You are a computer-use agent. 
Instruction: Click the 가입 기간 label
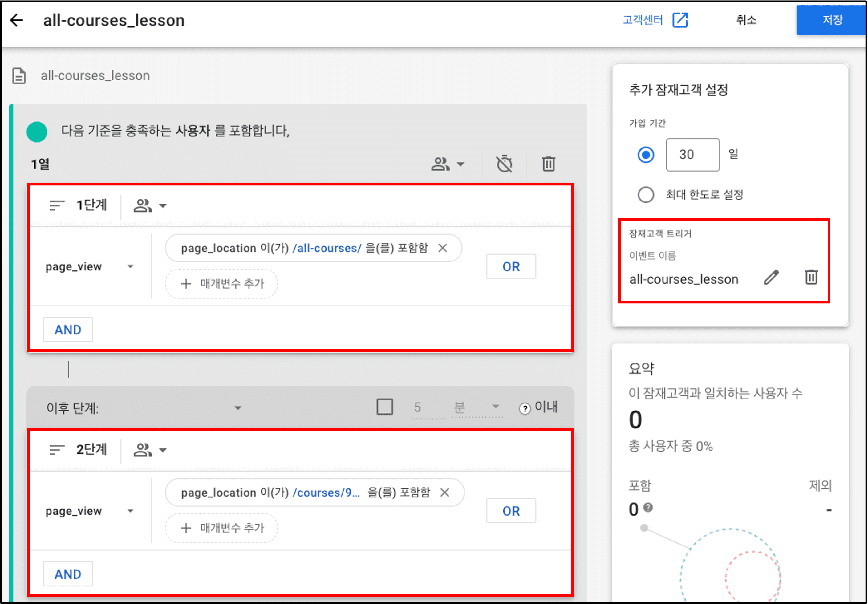(x=647, y=123)
